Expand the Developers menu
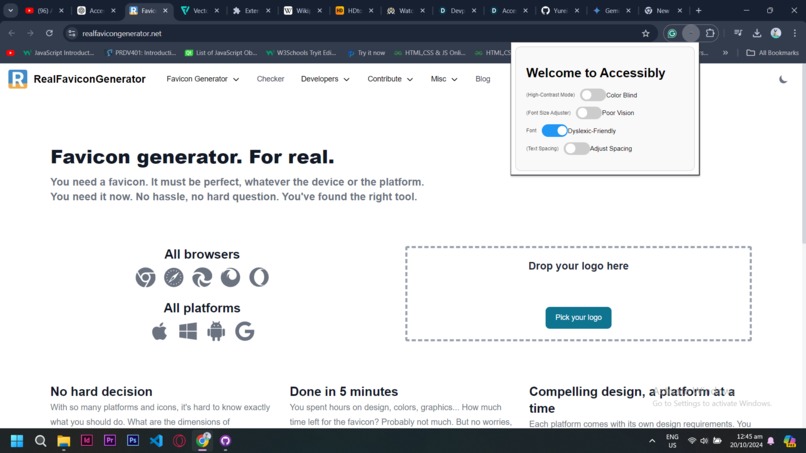Image resolution: width=806 pixels, height=453 pixels. click(x=325, y=79)
